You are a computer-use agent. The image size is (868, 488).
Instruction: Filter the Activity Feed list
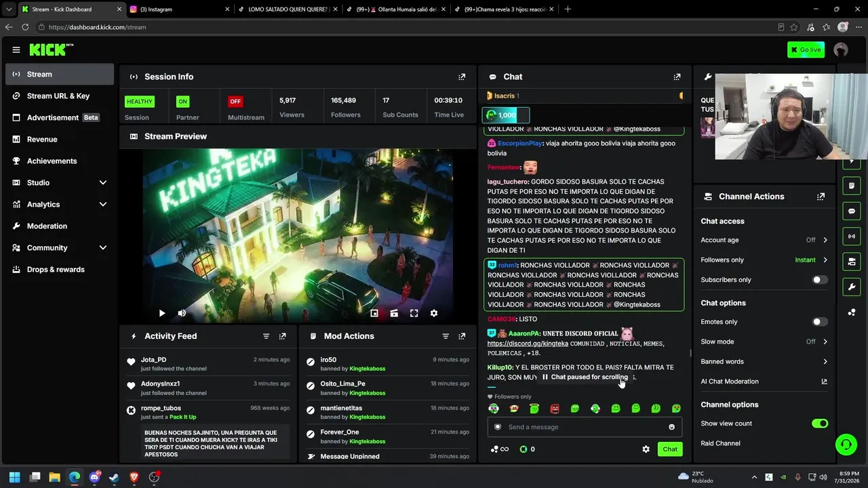(x=266, y=336)
